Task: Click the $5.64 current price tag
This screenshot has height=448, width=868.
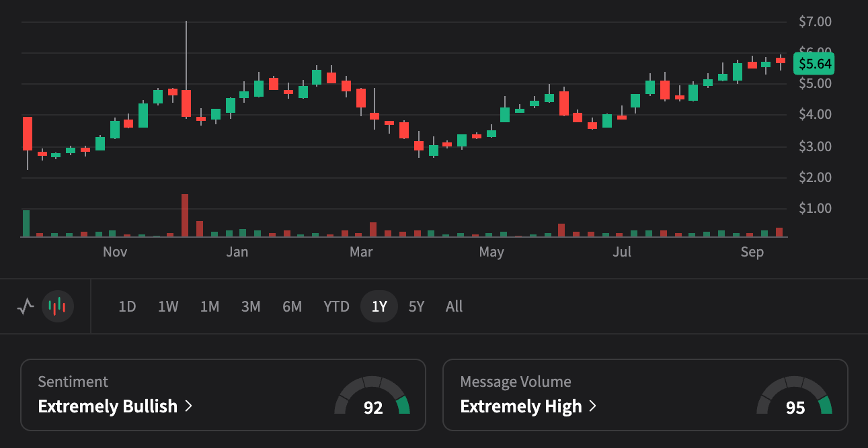Action: (814, 64)
